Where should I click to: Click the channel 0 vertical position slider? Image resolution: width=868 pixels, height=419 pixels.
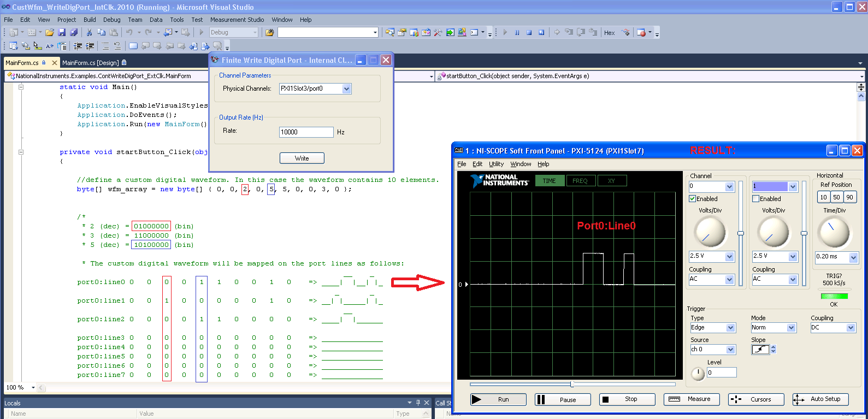741,233
